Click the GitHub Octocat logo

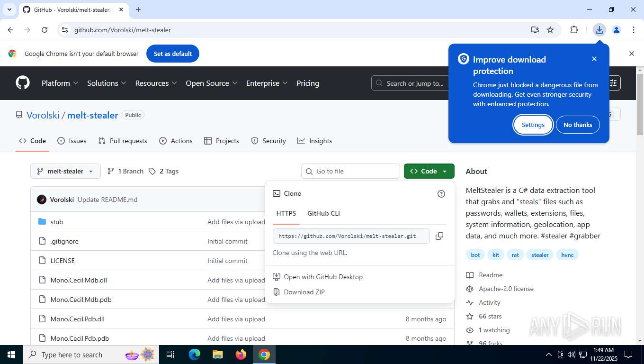(23, 83)
